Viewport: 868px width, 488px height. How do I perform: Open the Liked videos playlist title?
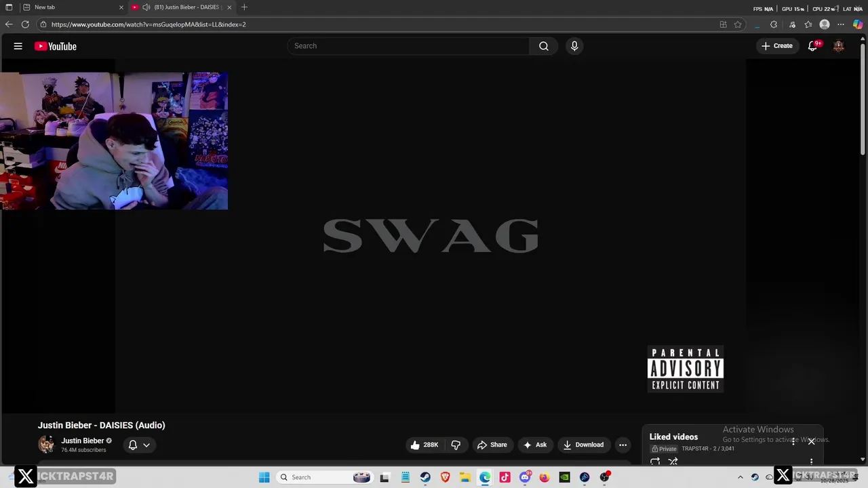[673, 437]
